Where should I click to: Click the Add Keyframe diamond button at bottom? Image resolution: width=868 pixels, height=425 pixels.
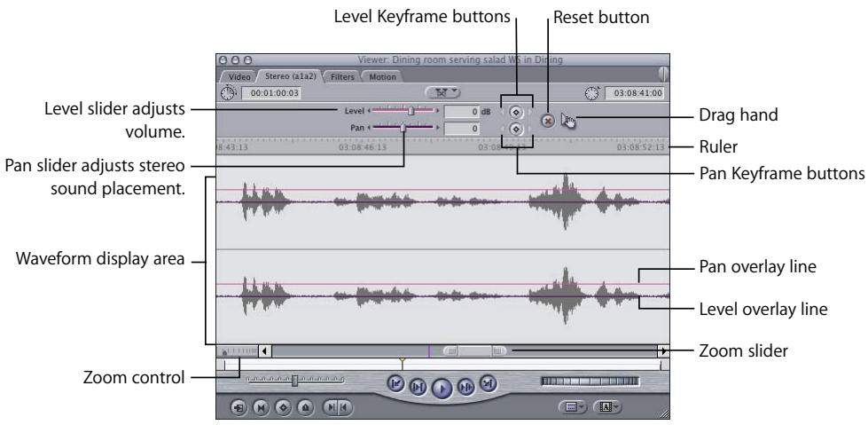point(284,408)
